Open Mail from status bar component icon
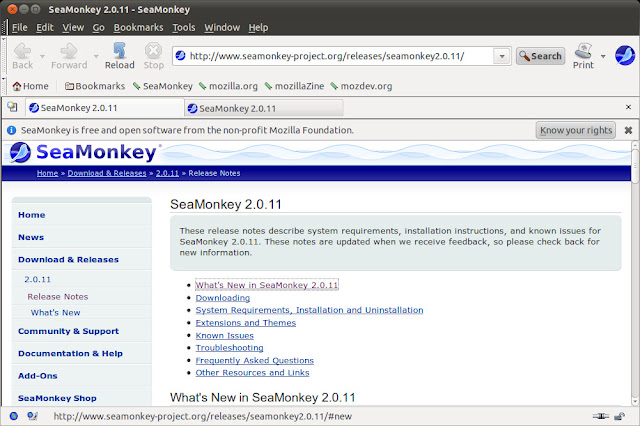The width and height of the screenshot is (640, 426). point(32,416)
